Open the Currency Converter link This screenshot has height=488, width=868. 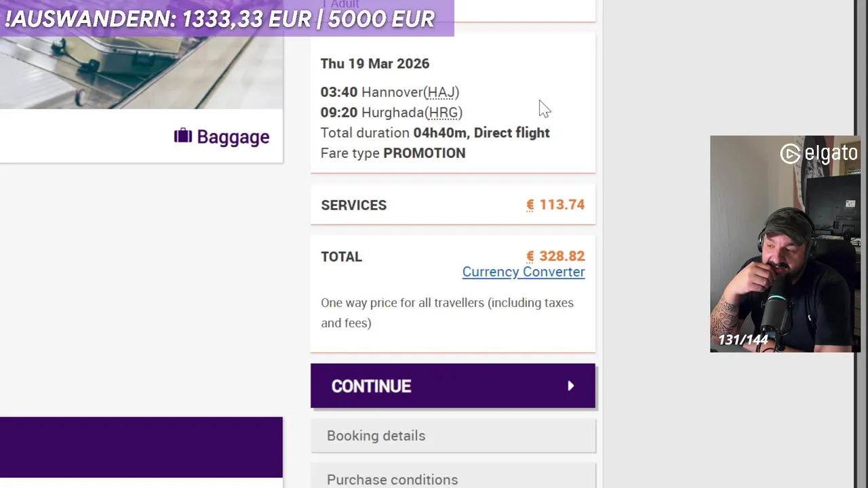523,272
